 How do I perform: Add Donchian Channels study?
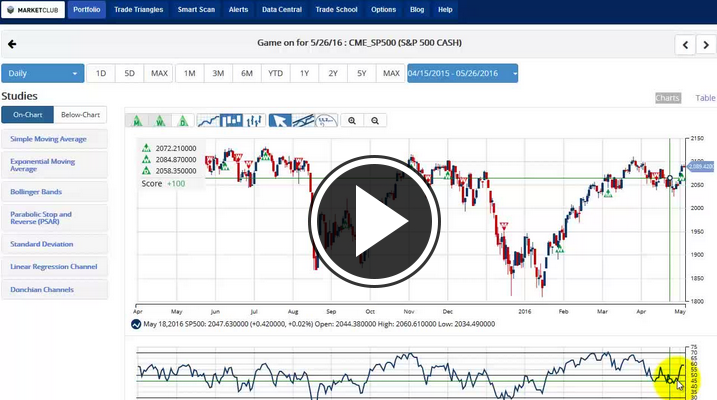[x=54, y=289]
